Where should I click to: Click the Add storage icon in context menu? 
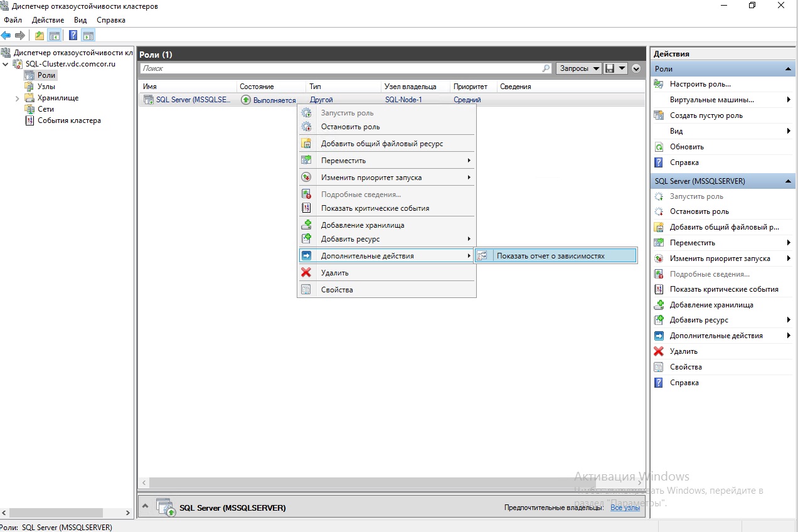[x=306, y=225]
